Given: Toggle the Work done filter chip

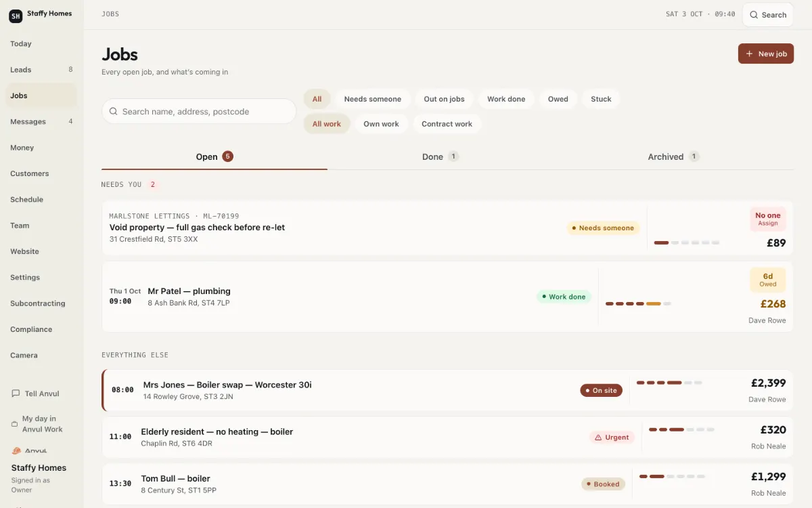Looking at the screenshot, I should point(506,99).
